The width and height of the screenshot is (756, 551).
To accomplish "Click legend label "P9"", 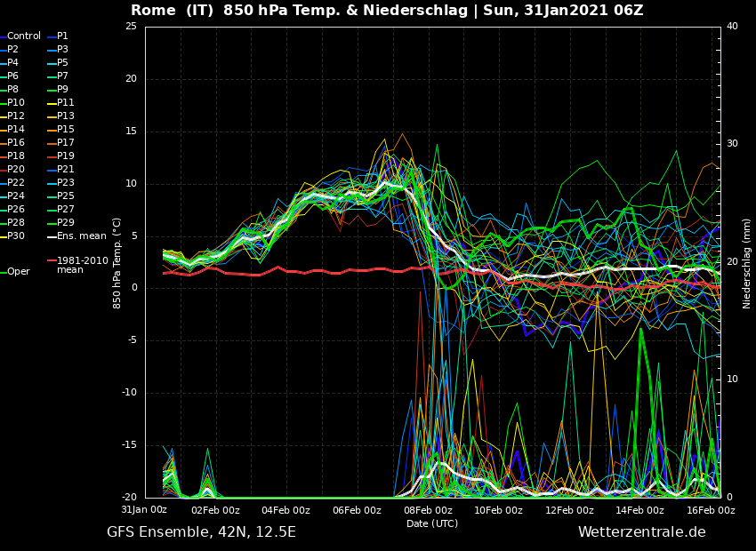I will 62,89.
